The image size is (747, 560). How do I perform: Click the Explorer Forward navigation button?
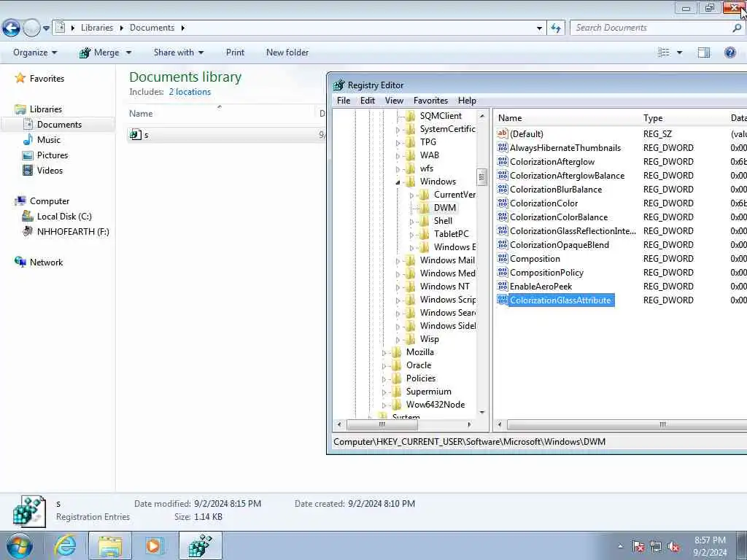coord(31,28)
